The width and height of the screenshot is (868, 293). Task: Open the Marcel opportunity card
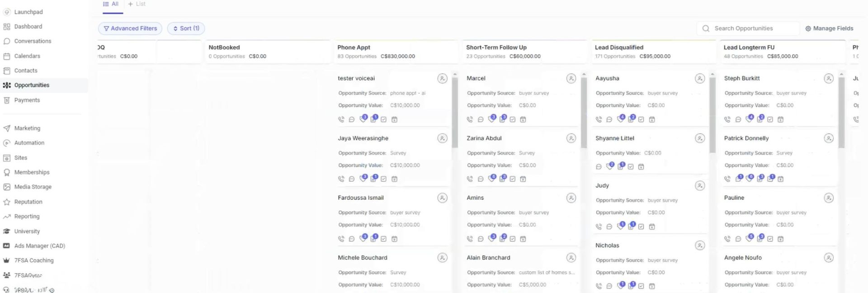pyautogui.click(x=521, y=99)
